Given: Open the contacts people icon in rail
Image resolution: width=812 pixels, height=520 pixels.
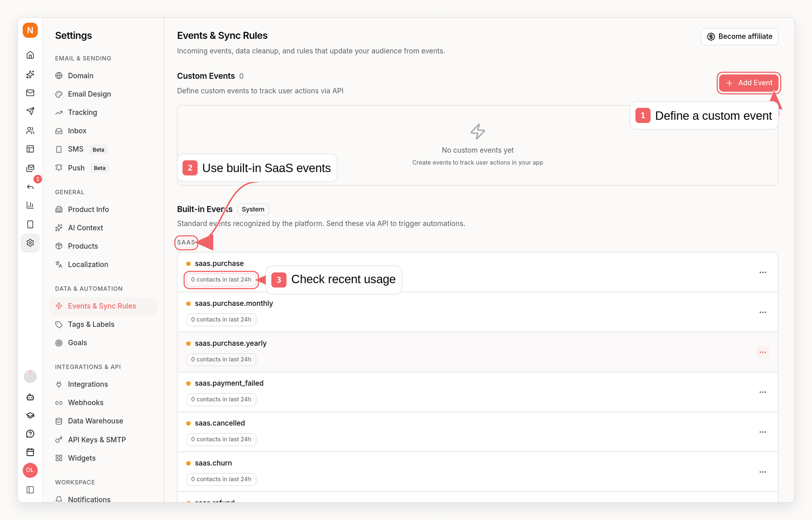Looking at the screenshot, I should [30, 131].
